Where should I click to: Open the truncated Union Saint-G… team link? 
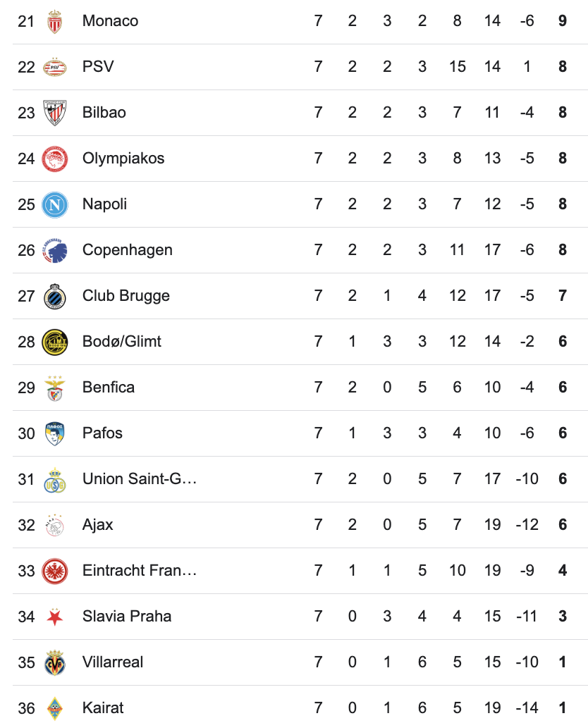140,479
